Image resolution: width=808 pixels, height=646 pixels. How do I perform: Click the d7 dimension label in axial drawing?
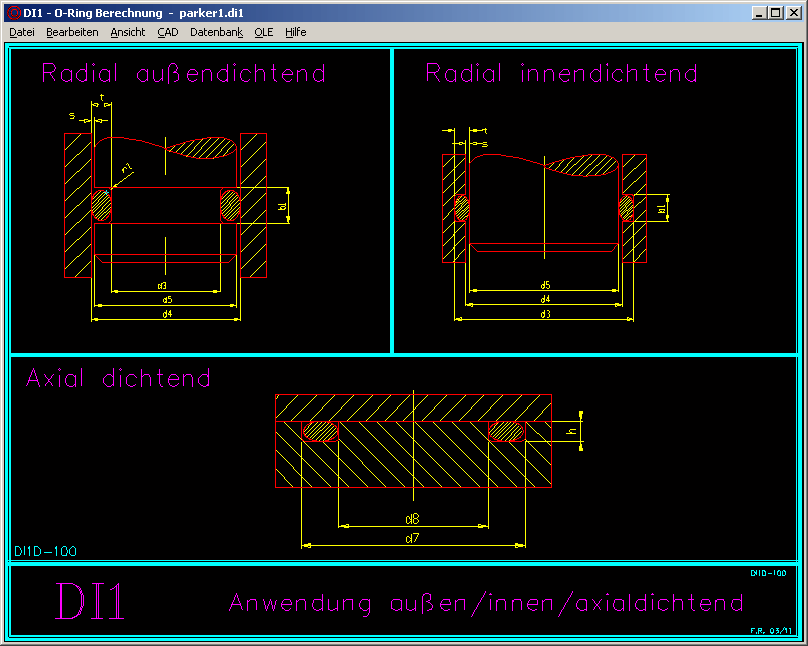coord(412,539)
